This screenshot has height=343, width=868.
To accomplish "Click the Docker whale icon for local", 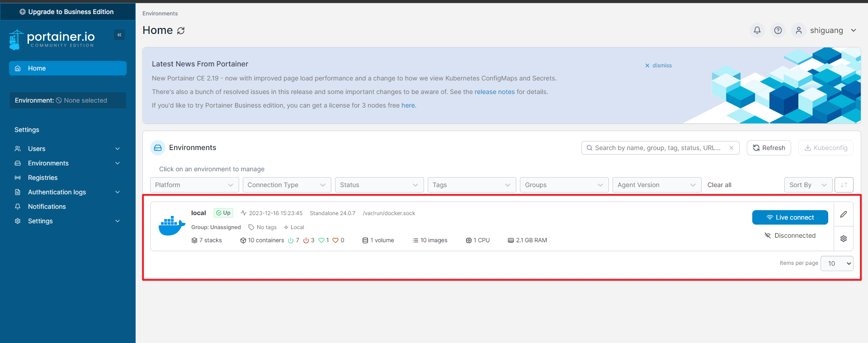I will point(172,226).
